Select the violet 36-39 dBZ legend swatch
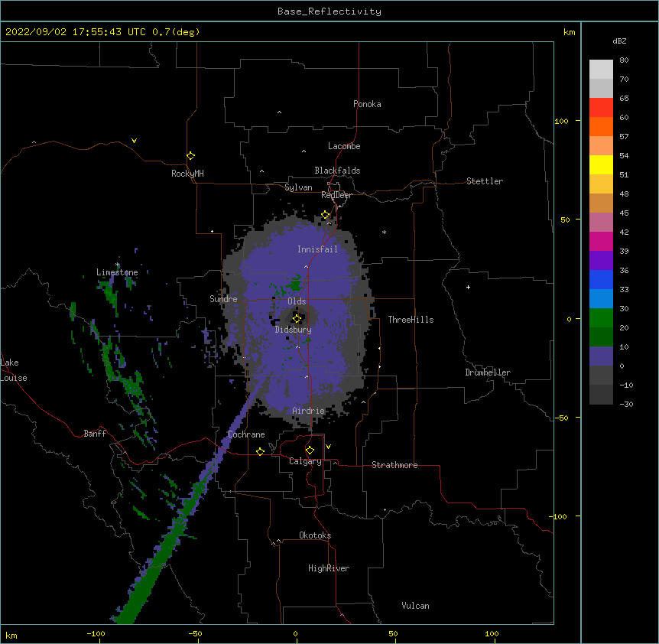 [x=601, y=261]
